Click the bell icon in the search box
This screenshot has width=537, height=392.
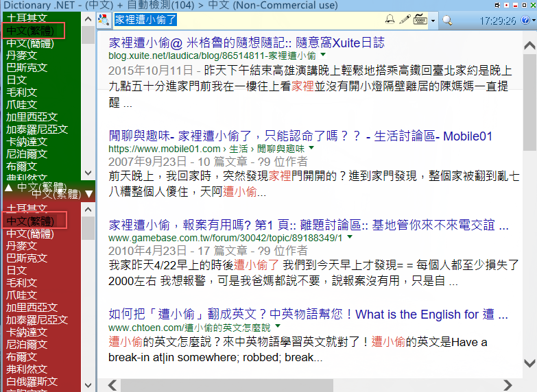pos(390,19)
